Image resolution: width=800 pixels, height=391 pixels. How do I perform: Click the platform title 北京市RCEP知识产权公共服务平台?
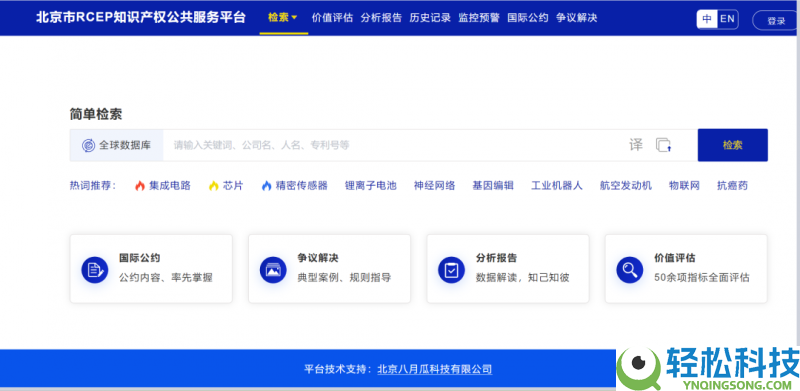(141, 18)
